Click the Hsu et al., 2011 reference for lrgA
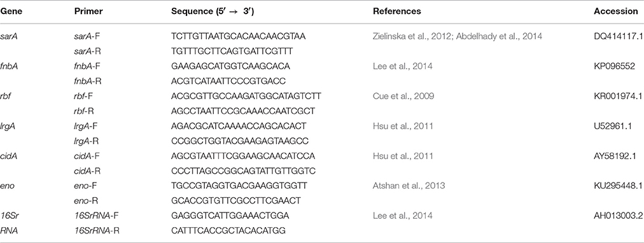The image size is (644, 243). pyautogui.click(x=402, y=126)
